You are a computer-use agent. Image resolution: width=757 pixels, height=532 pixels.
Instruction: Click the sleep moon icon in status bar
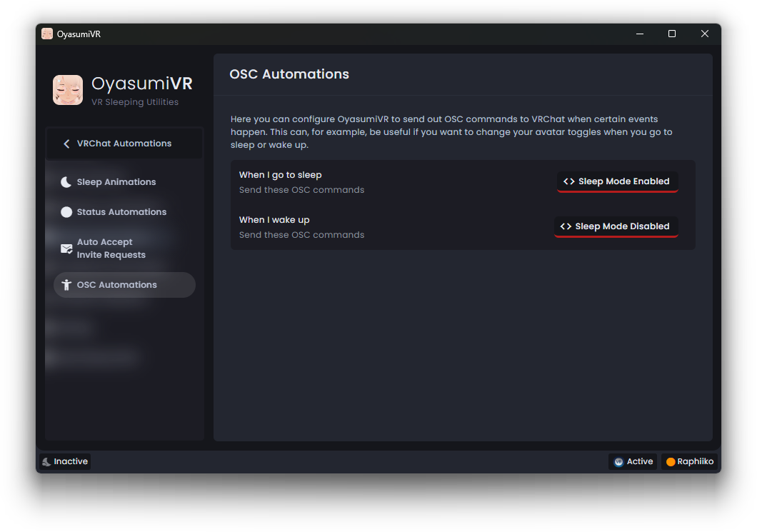[46, 461]
